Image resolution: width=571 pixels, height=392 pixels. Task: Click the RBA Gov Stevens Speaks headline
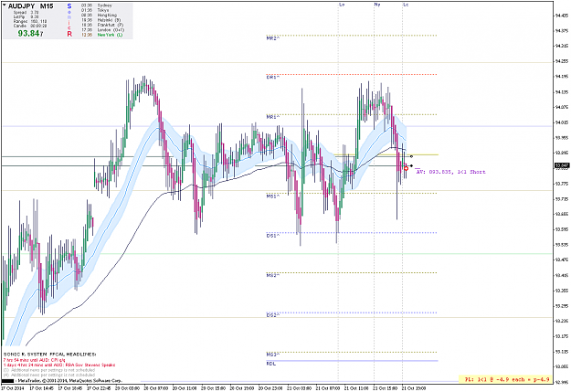click(x=59, y=365)
